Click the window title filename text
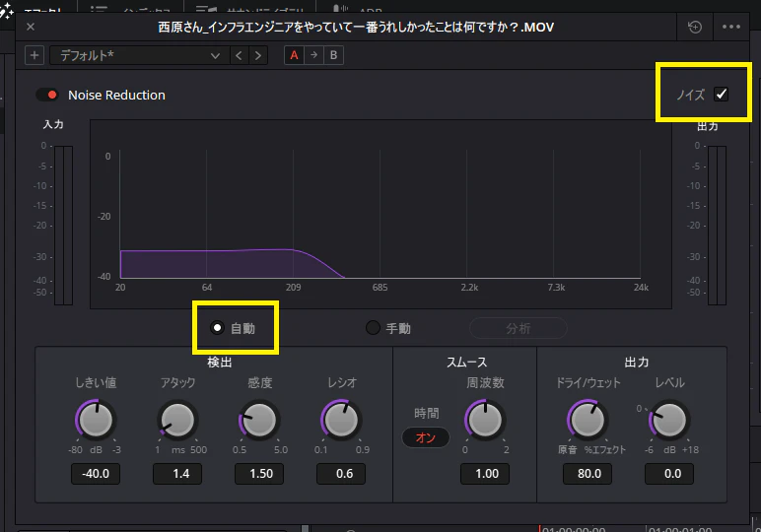Viewport: 761px width, 532px height. (356, 28)
